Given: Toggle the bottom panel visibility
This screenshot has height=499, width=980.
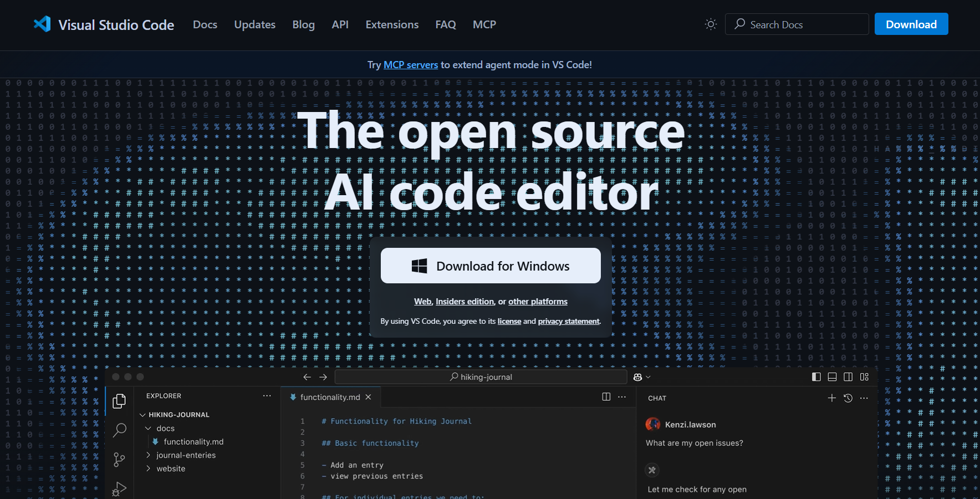Looking at the screenshot, I should 832,376.
